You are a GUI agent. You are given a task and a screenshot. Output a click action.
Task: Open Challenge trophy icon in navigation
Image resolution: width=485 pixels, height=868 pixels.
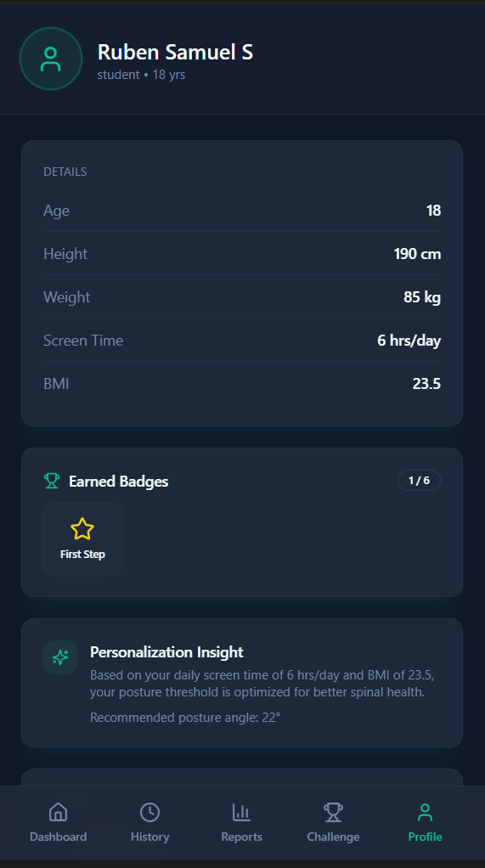coord(333,812)
